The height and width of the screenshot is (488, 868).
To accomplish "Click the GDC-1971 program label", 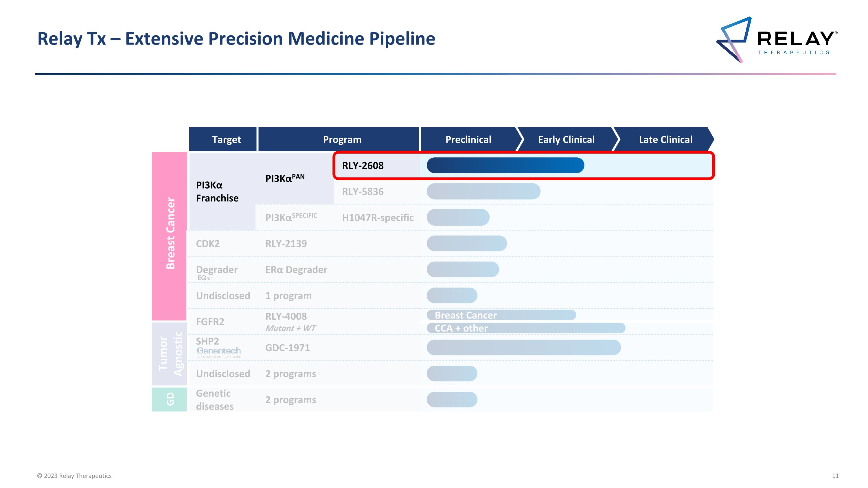I will pos(287,348).
